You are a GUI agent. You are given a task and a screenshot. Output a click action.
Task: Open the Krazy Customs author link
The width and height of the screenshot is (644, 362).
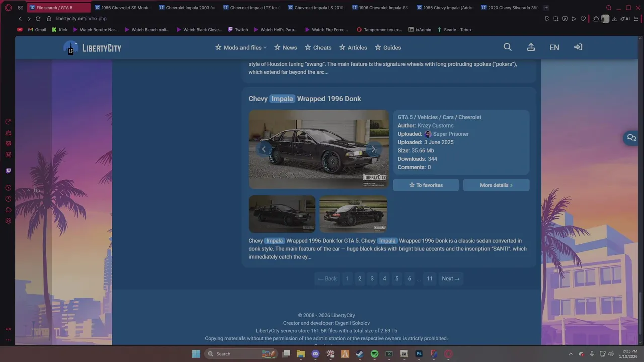coord(435,126)
